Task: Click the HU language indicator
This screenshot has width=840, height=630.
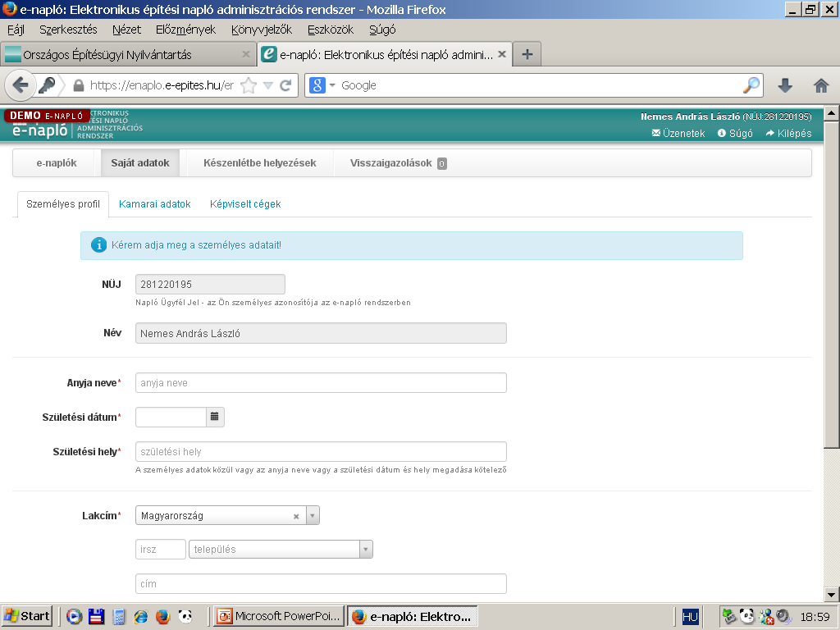Action: click(x=690, y=617)
